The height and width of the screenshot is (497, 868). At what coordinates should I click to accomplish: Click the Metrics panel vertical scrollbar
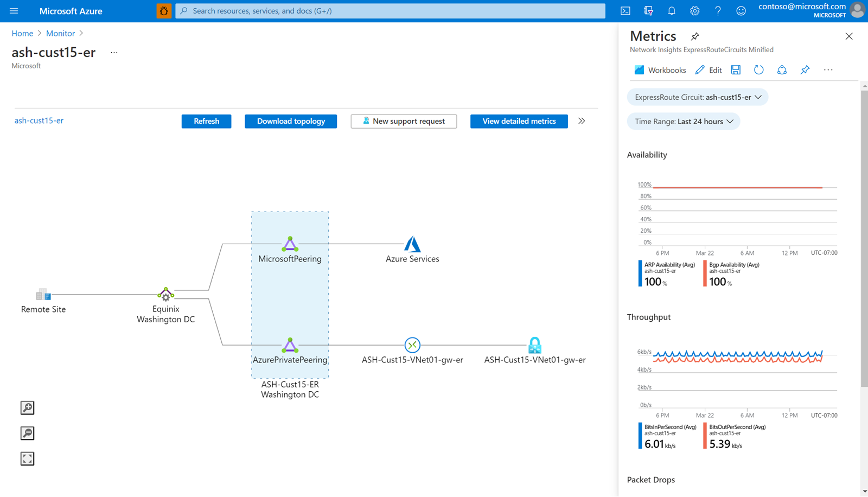(864, 239)
